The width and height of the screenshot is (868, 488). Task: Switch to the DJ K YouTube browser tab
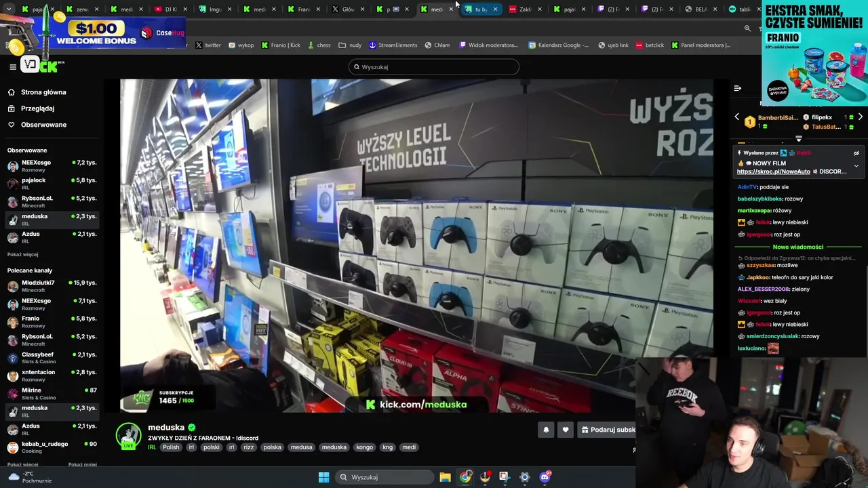[x=167, y=9]
